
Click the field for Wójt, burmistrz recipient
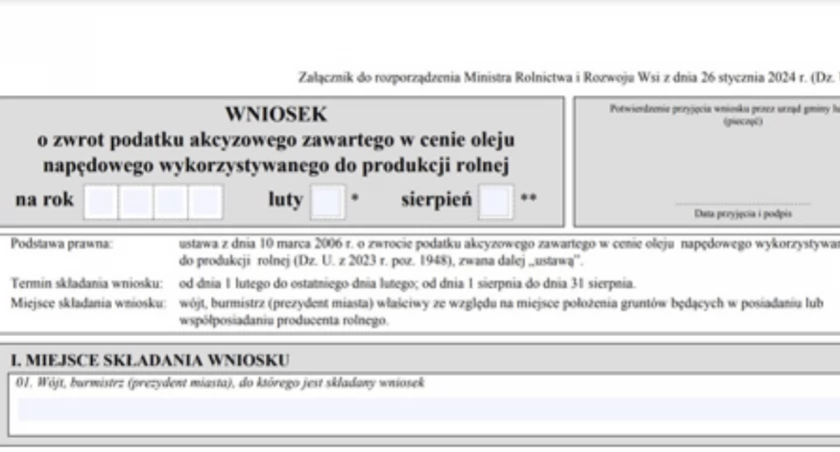click(429, 410)
